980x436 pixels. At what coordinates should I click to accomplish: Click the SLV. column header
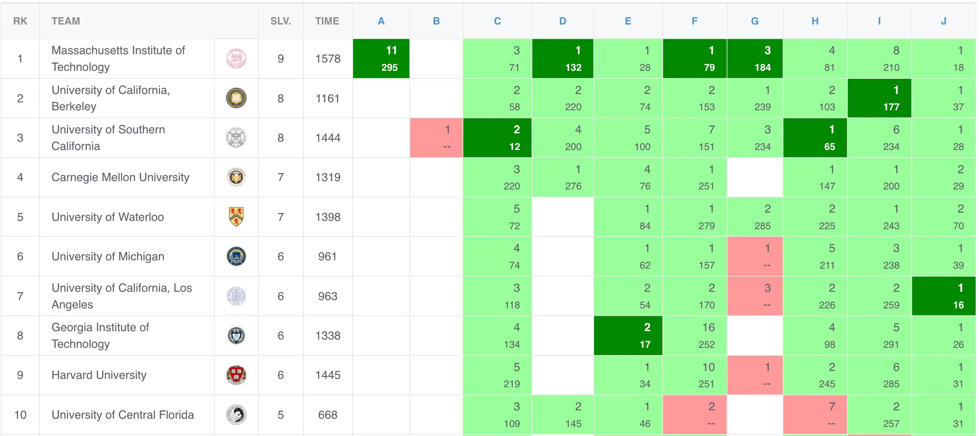pos(281,21)
